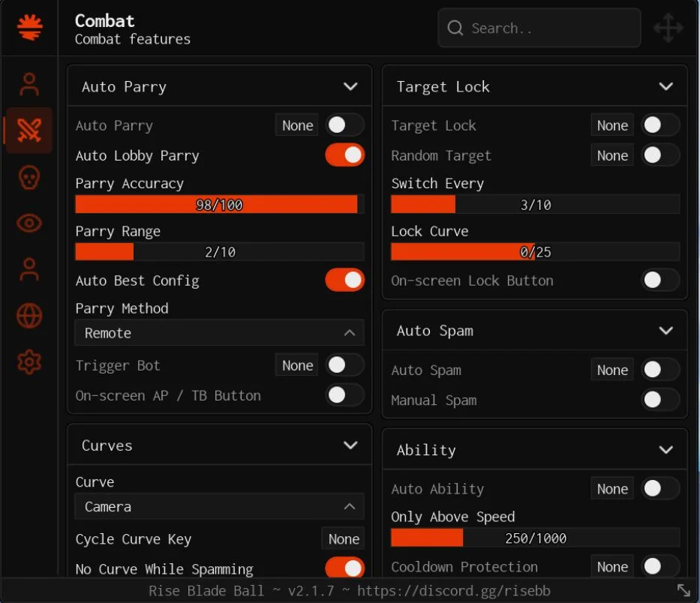700x603 pixels.
Task: Set the Cycle Curve Key None keybind
Action: (x=344, y=538)
